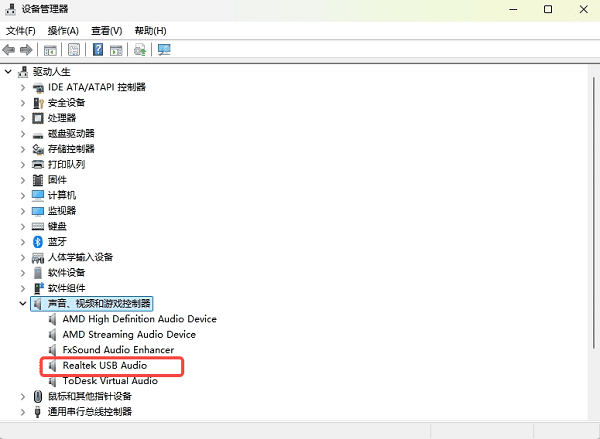Viewport: 600px width, 439px height.
Task: Click the 安全设备 key icon
Action: tap(38, 103)
